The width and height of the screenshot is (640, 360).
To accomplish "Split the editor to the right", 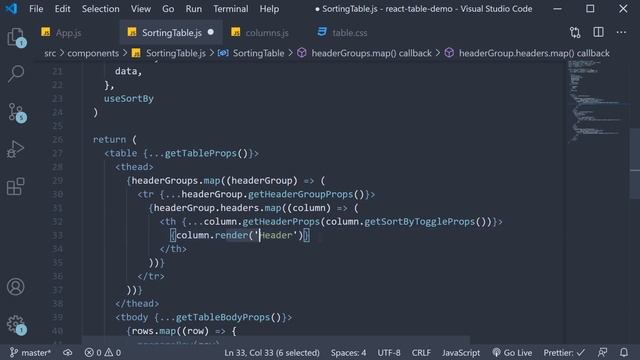I will point(598,32).
